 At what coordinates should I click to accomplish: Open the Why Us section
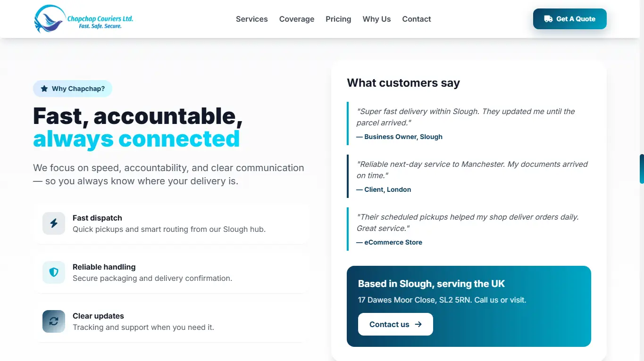(376, 19)
